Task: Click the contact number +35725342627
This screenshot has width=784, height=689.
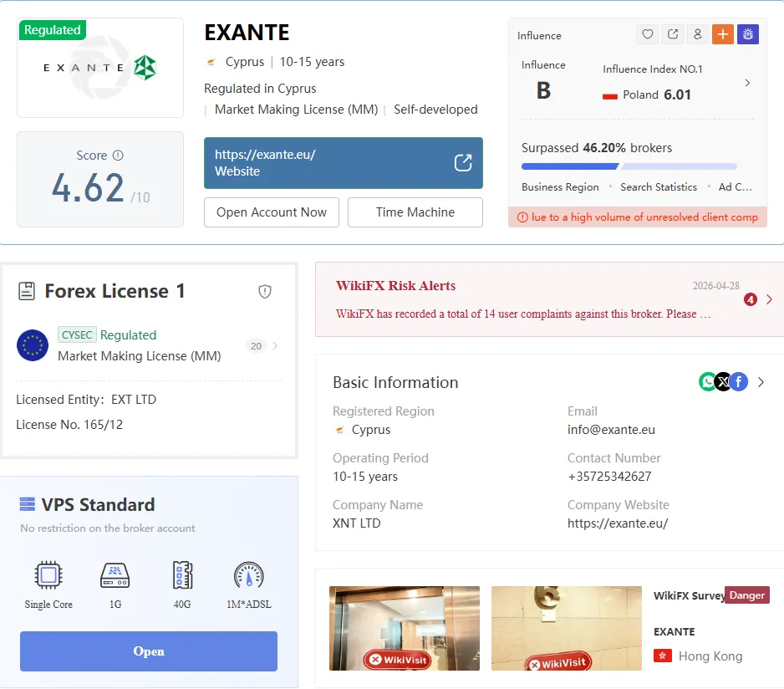Action: pos(609,476)
